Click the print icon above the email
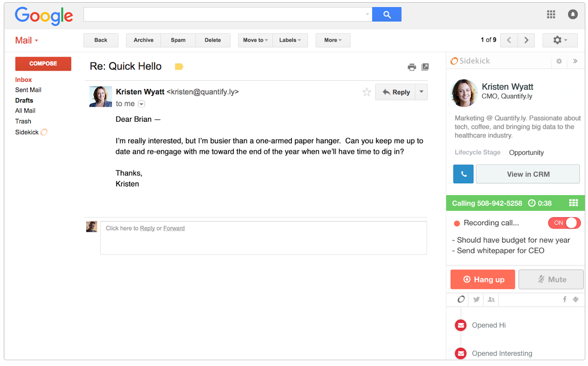The width and height of the screenshot is (588, 366). click(x=412, y=67)
